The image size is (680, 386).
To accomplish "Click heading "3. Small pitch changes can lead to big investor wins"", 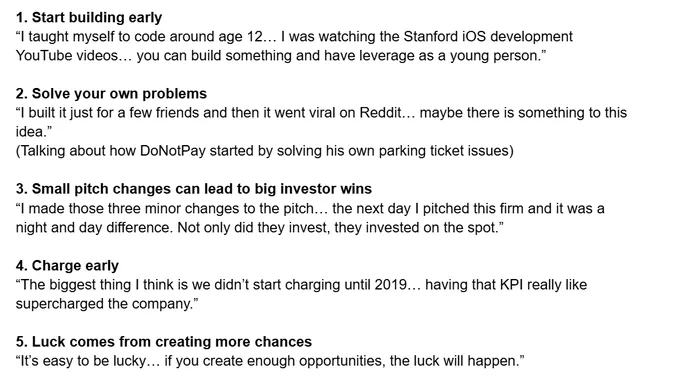I will [194, 189].
